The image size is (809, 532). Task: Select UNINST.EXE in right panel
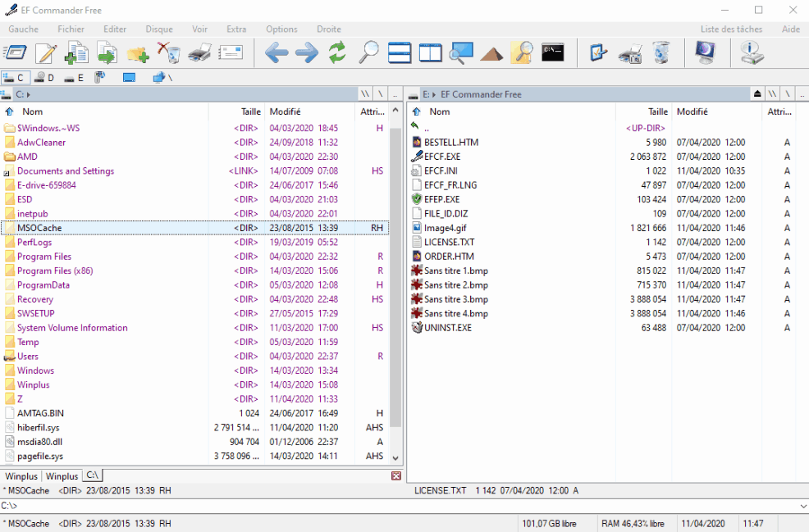click(602, 328)
